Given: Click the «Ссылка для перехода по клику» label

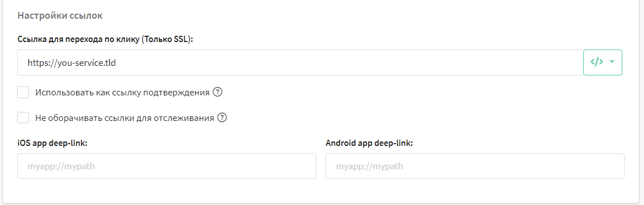Looking at the screenshot, I should (x=79, y=39).
